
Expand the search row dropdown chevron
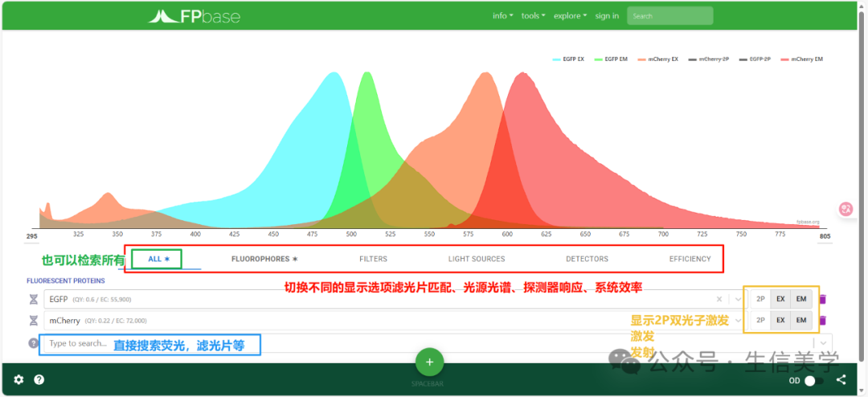pos(822,343)
